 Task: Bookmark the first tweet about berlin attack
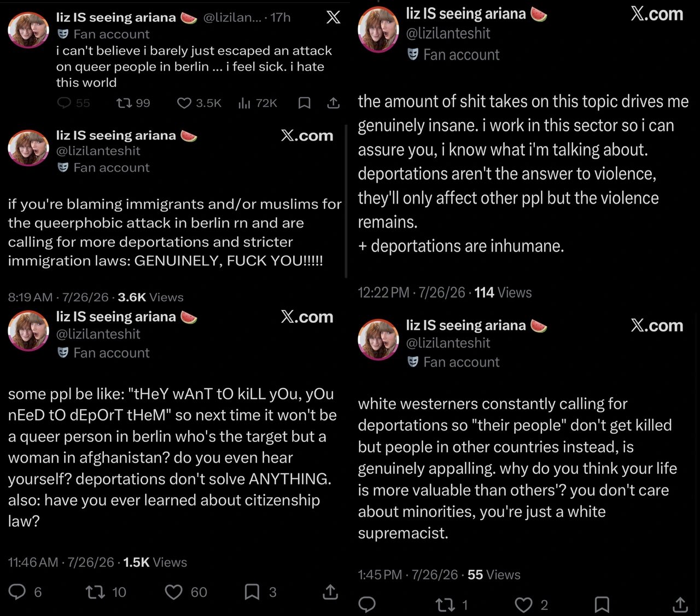305,103
